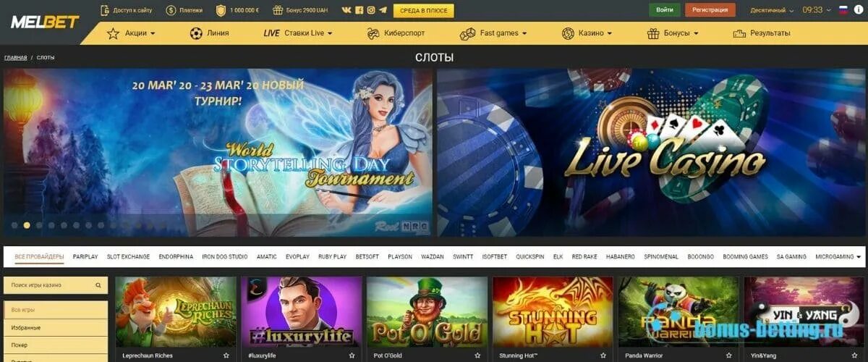Open the Киберспорт menu item
The width and height of the screenshot is (868, 362).
[x=395, y=33]
